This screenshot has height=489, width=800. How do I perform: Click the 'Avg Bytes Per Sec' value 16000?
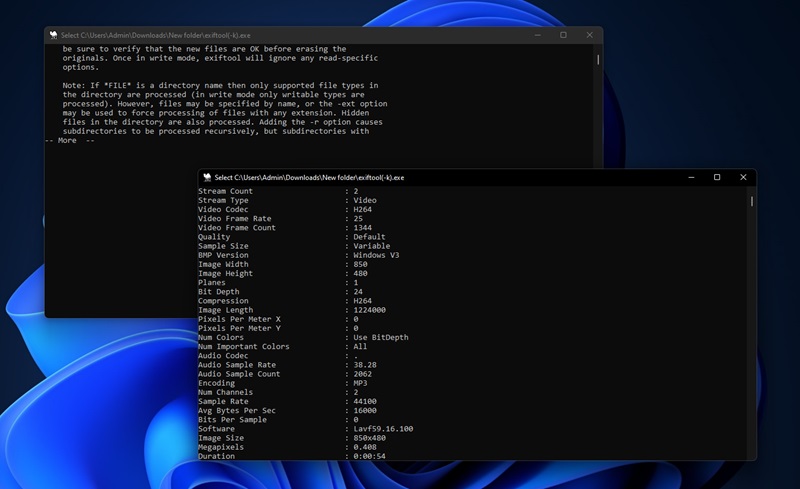365,411
